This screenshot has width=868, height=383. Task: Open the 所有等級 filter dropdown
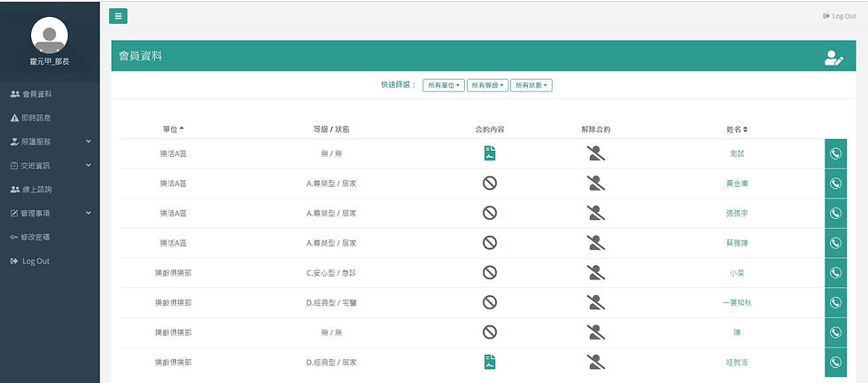487,85
